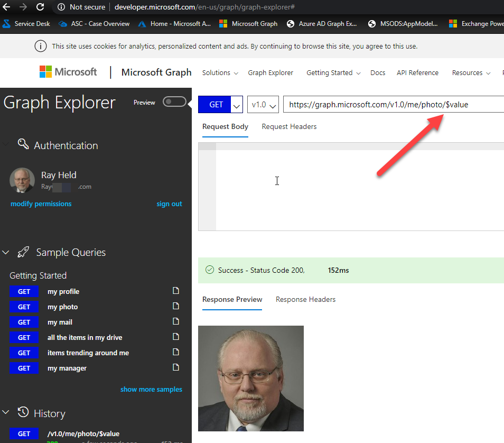Open docs icon for items trending around me
The width and height of the screenshot is (504, 443).
[x=176, y=352]
